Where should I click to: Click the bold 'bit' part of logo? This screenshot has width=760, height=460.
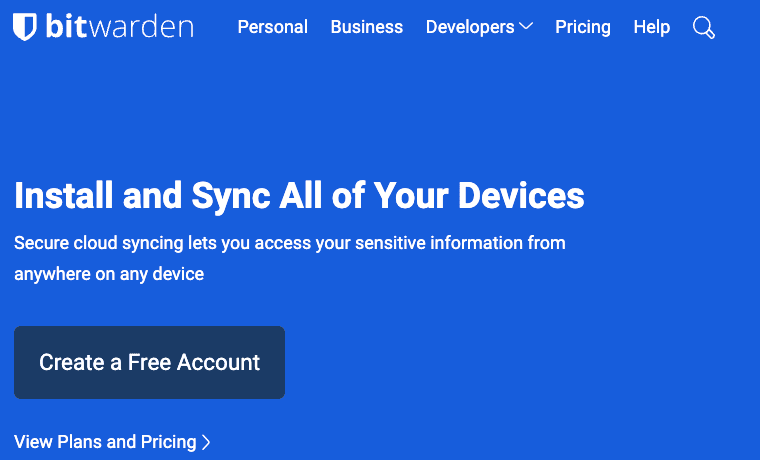pyautogui.click(x=67, y=26)
